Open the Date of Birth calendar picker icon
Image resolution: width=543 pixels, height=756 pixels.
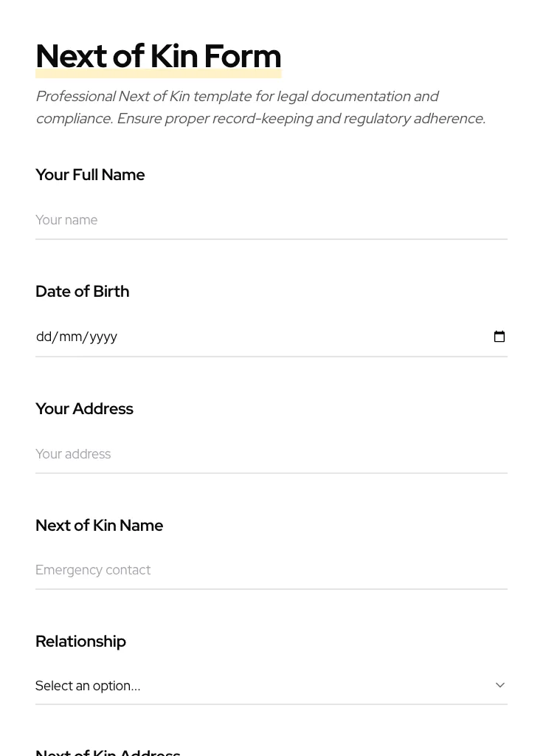click(x=499, y=337)
